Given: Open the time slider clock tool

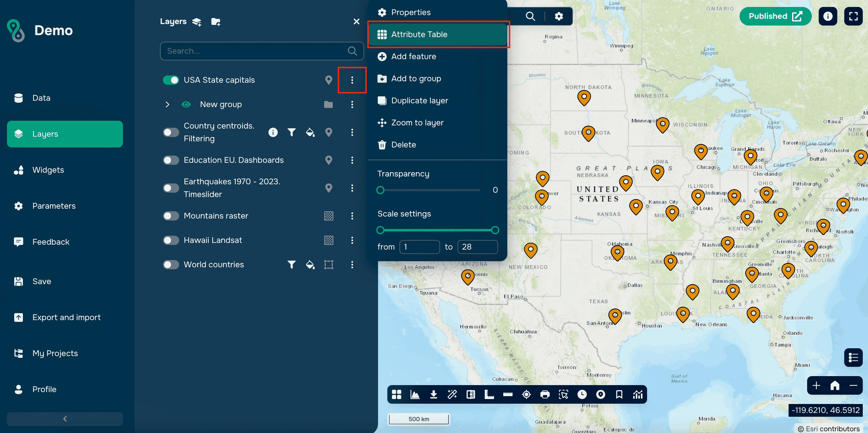Looking at the screenshot, I should (582, 394).
